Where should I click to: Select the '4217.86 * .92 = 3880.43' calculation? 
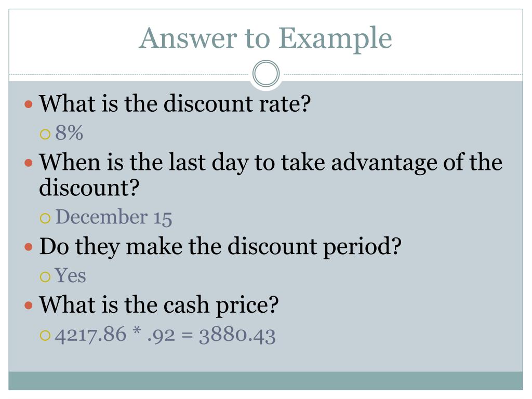[165, 335]
